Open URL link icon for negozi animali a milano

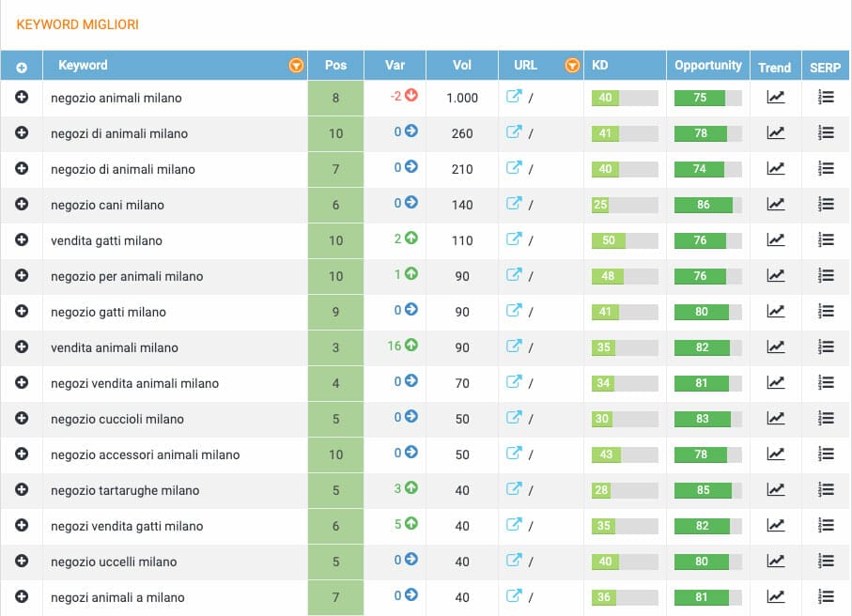514,596
